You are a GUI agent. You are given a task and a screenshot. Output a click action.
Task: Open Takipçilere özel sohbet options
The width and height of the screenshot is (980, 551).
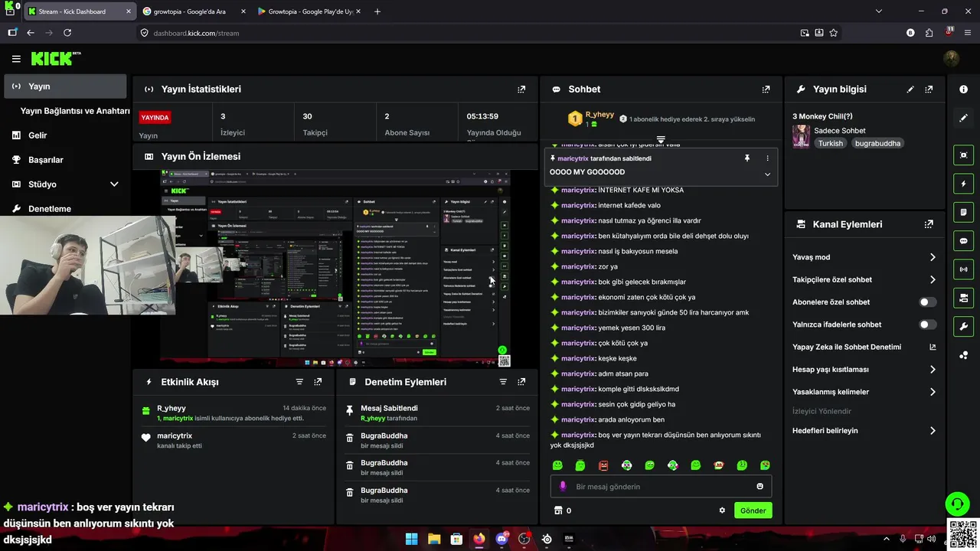864,280
